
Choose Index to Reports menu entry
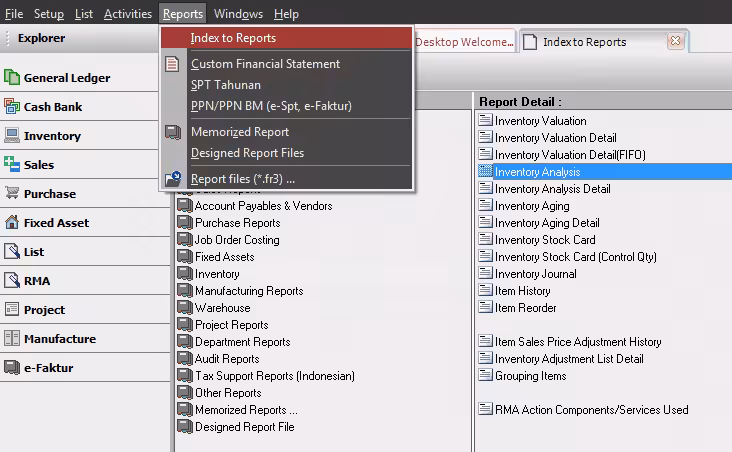[x=286, y=38]
